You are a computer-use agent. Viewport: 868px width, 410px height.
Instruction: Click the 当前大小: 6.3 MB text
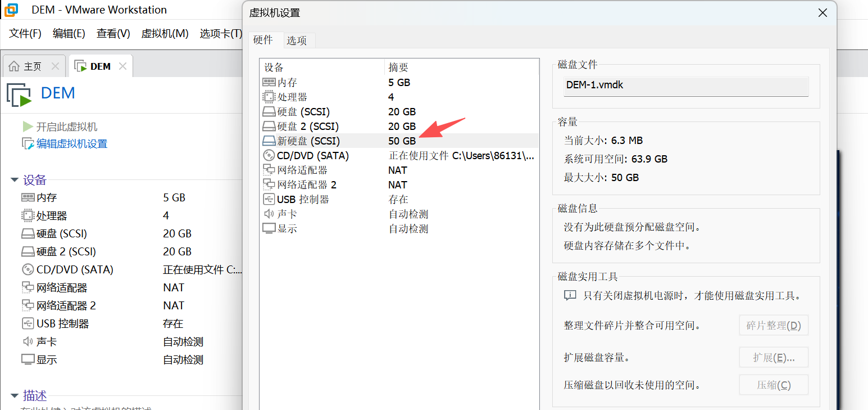603,141
